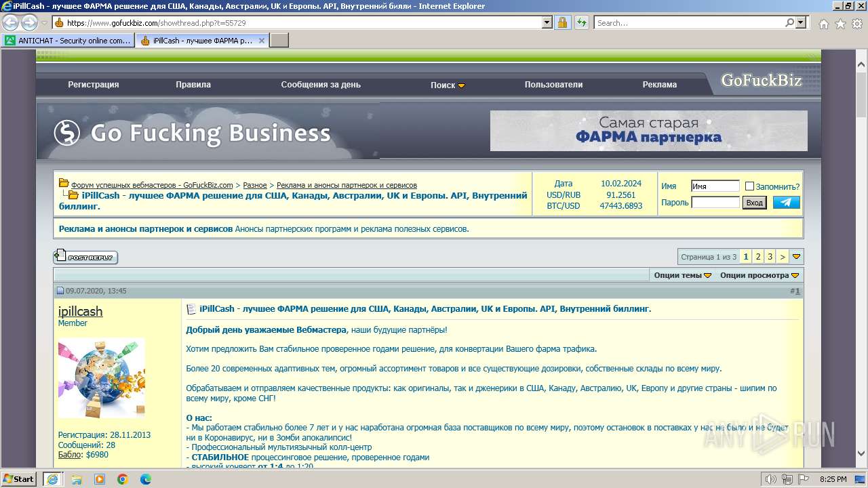
Task: Expand the address bar URL dropdown
Action: click(547, 22)
